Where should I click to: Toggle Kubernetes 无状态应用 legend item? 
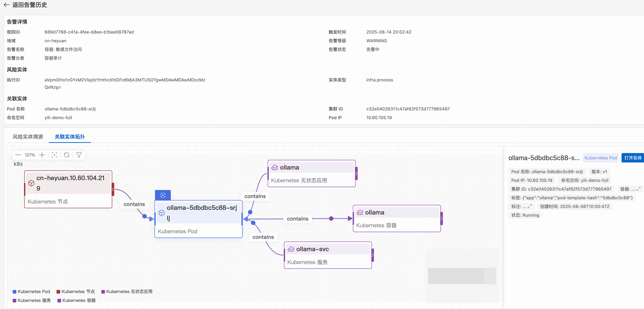coord(127,291)
